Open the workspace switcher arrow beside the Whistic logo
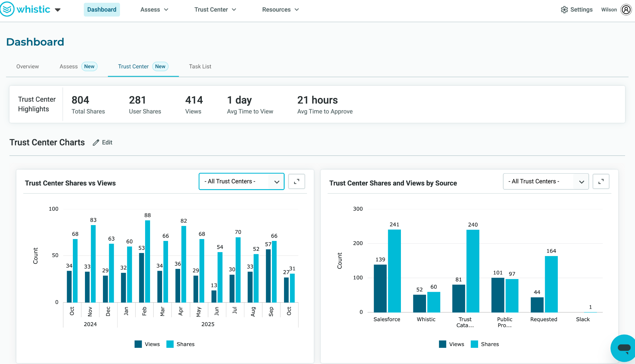 point(58,10)
